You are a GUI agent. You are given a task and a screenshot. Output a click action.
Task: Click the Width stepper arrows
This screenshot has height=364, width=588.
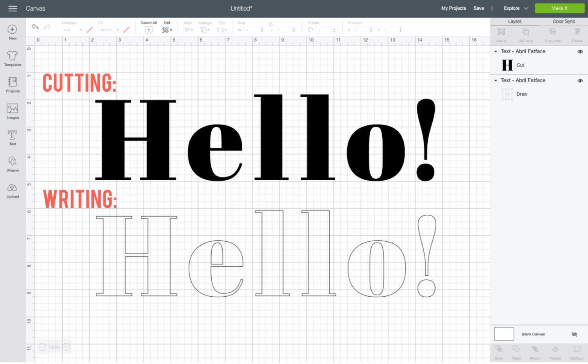(x=262, y=30)
